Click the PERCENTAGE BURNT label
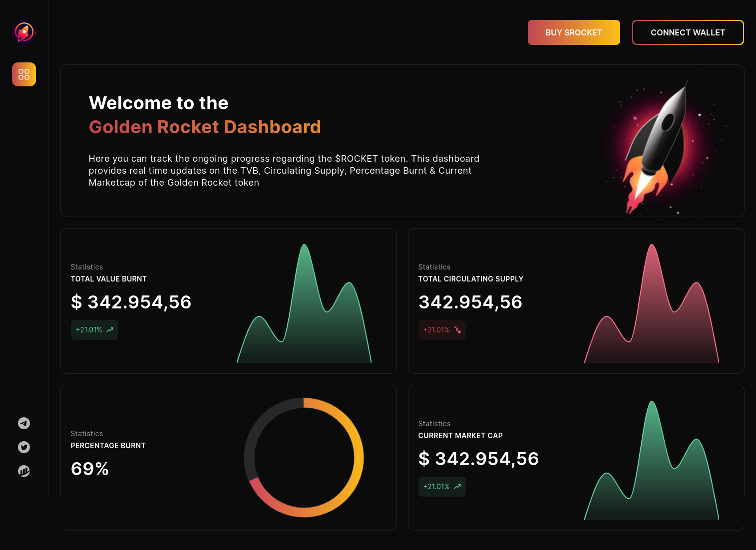Screen dimensions: 756x550 (108, 446)
